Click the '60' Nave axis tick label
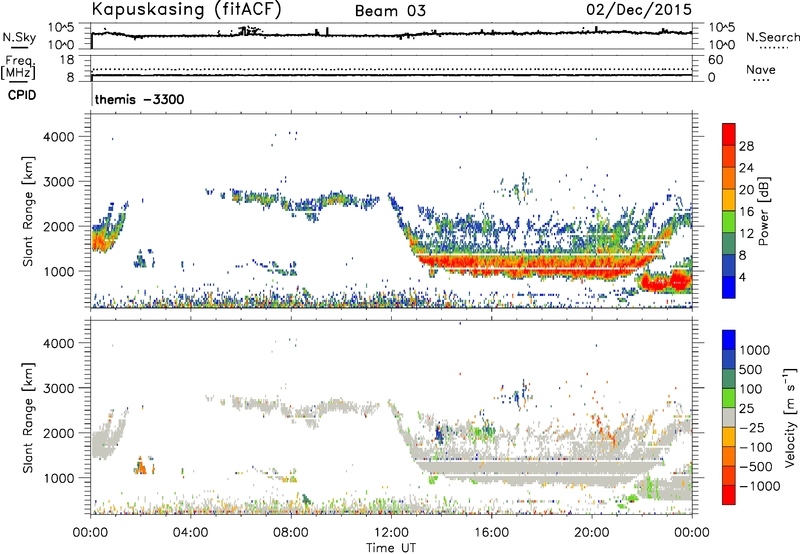 715,60
